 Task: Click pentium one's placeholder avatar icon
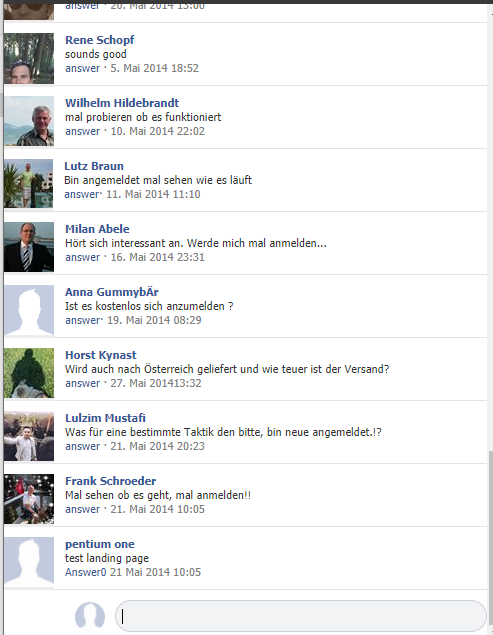29,562
